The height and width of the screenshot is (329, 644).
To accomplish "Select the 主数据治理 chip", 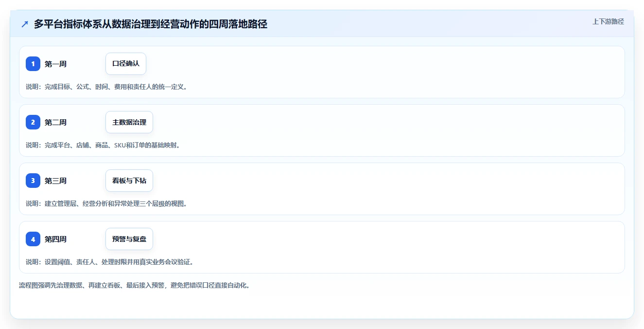I will tap(129, 122).
